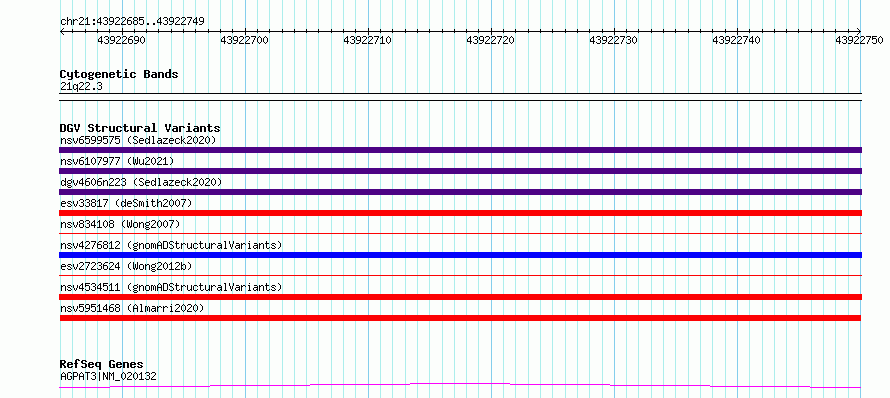
Task: Open the dgv4606n223 (Sedlazeck2020) label
Action: 141,182
